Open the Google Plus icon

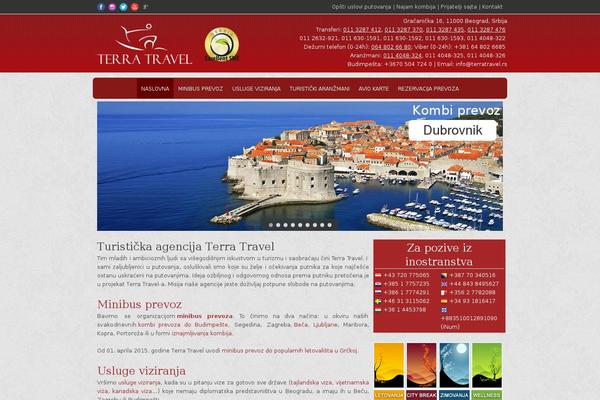tap(145, 7)
